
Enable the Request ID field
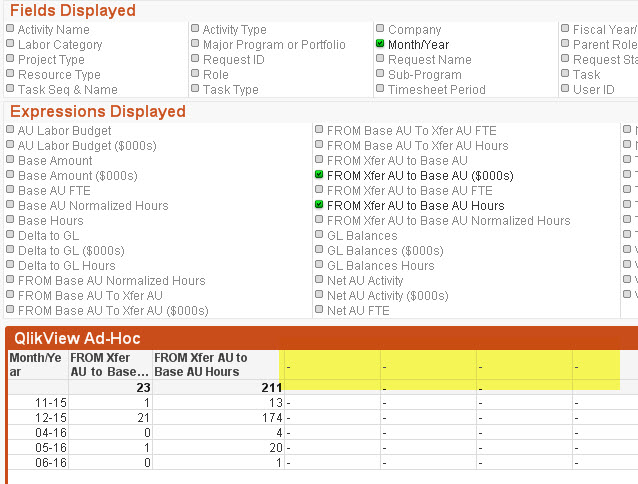pyautogui.click(x=195, y=59)
